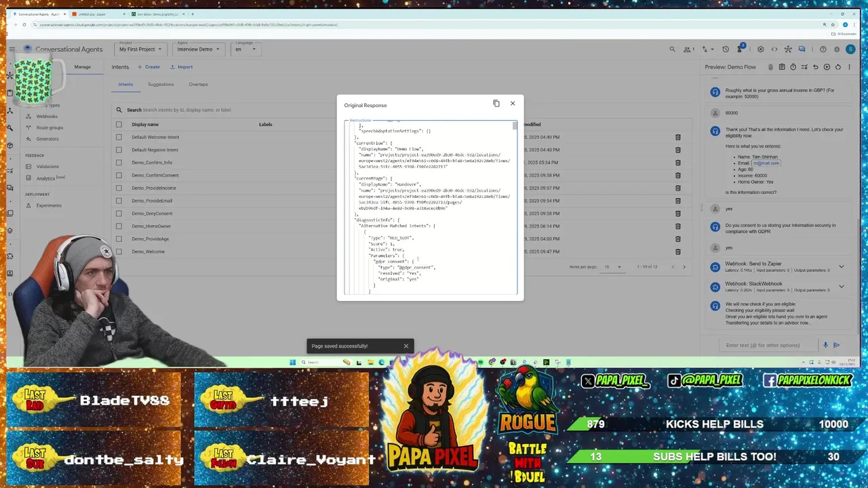The height and width of the screenshot is (488, 868).
Task: Dismiss the 'Page saved successfully' notification
Action: (x=406, y=346)
